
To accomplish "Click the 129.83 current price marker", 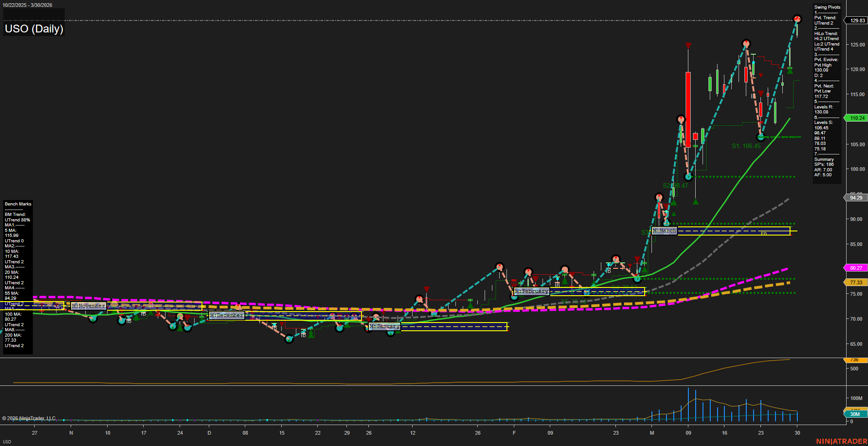I will (x=857, y=21).
